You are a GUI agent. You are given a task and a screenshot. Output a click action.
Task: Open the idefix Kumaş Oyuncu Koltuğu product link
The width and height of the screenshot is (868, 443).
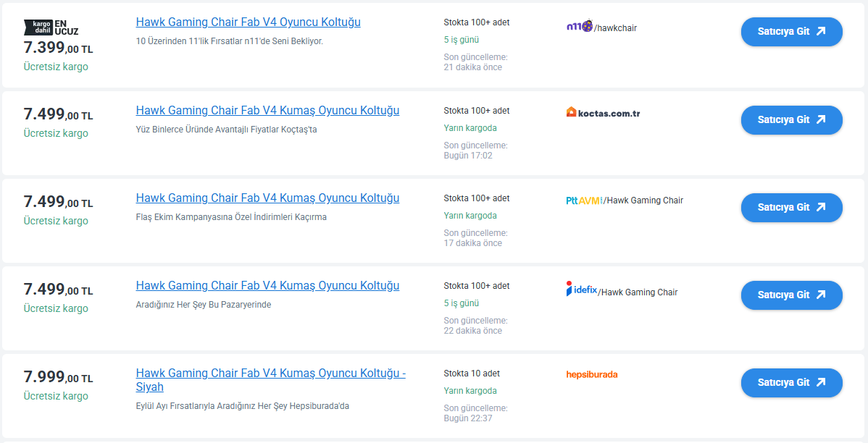(x=267, y=286)
